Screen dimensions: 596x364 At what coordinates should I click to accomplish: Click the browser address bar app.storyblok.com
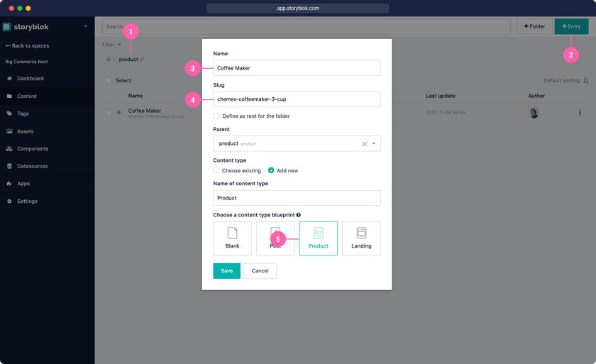pyautogui.click(x=298, y=8)
